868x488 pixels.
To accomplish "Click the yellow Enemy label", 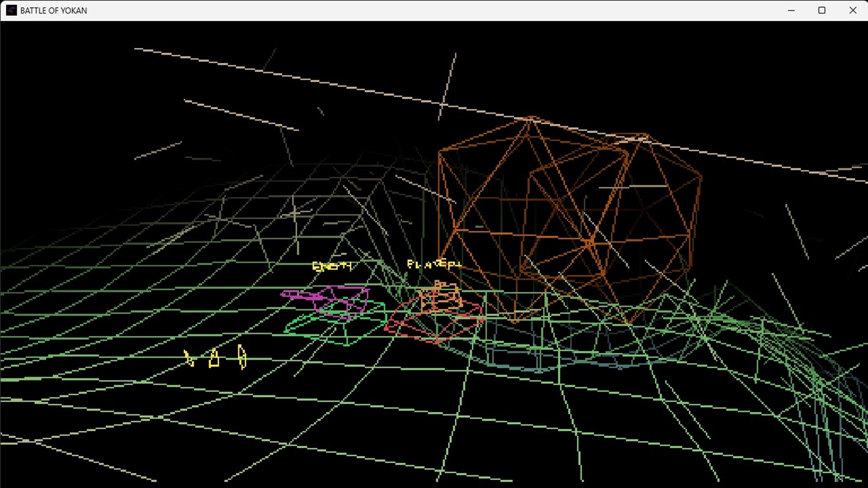I will pos(332,266).
